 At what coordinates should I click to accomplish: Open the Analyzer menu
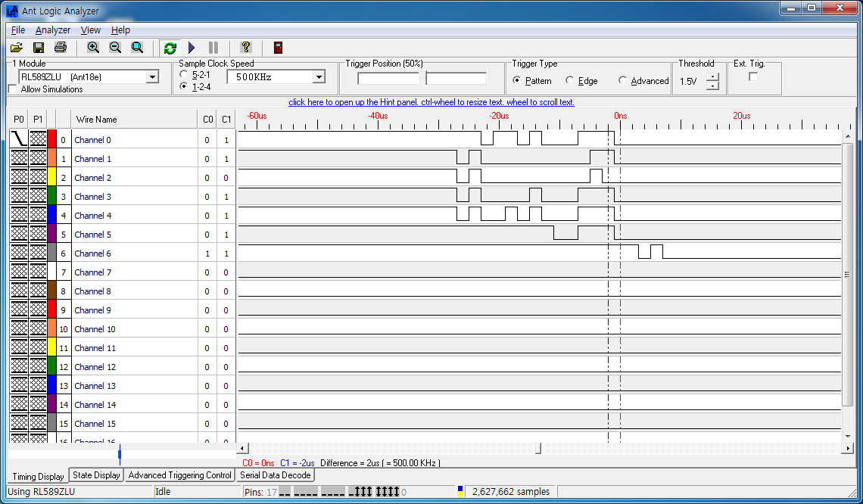(53, 30)
